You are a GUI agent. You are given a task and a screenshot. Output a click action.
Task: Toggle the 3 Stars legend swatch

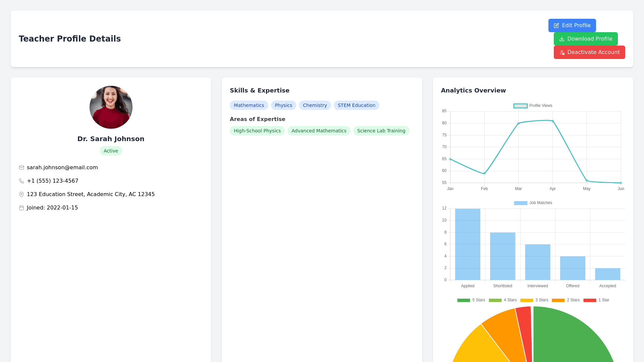click(x=527, y=300)
